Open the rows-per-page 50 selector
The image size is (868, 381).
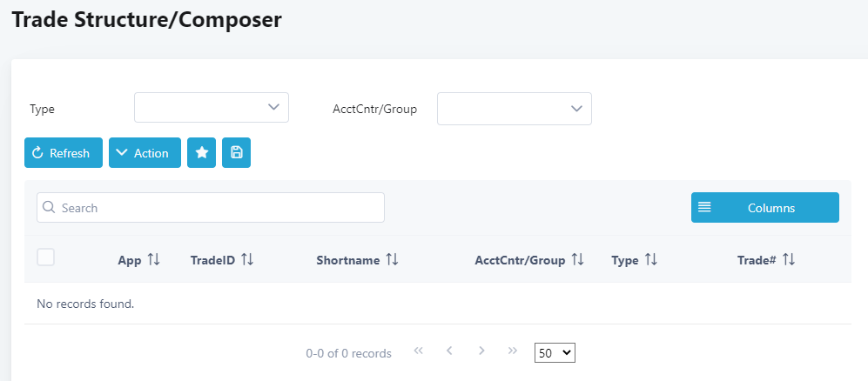(555, 353)
